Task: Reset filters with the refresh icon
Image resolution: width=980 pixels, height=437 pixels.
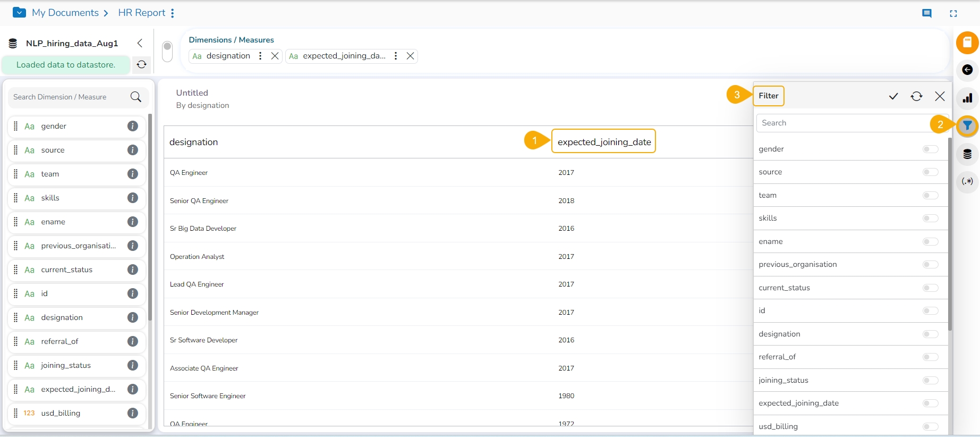Action: pyautogui.click(x=916, y=96)
